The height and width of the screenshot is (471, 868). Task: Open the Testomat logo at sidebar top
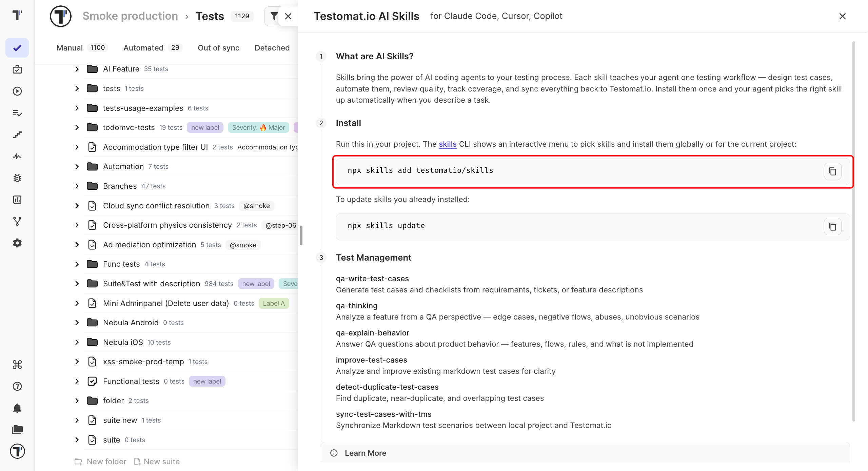pyautogui.click(x=17, y=15)
